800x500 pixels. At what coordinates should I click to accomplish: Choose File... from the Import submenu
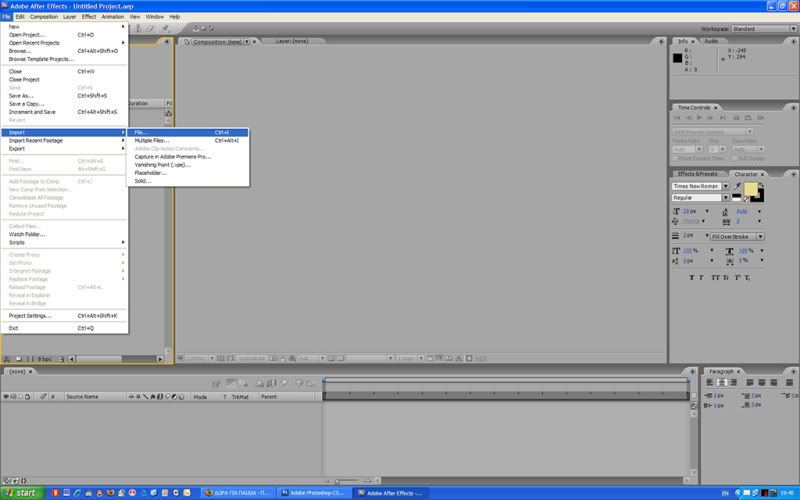tap(188, 132)
